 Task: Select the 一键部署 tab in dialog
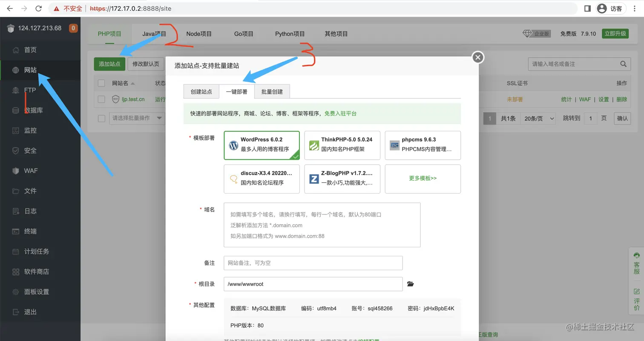point(236,92)
